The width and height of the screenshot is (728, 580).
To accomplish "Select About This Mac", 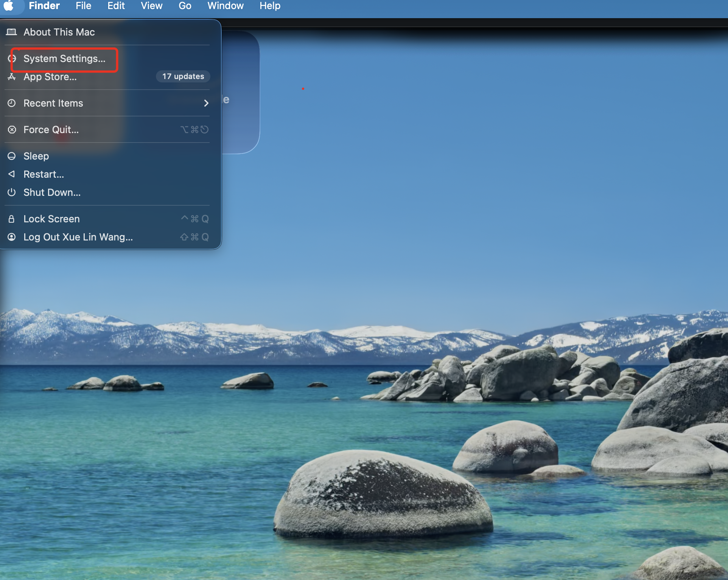I will (59, 32).
